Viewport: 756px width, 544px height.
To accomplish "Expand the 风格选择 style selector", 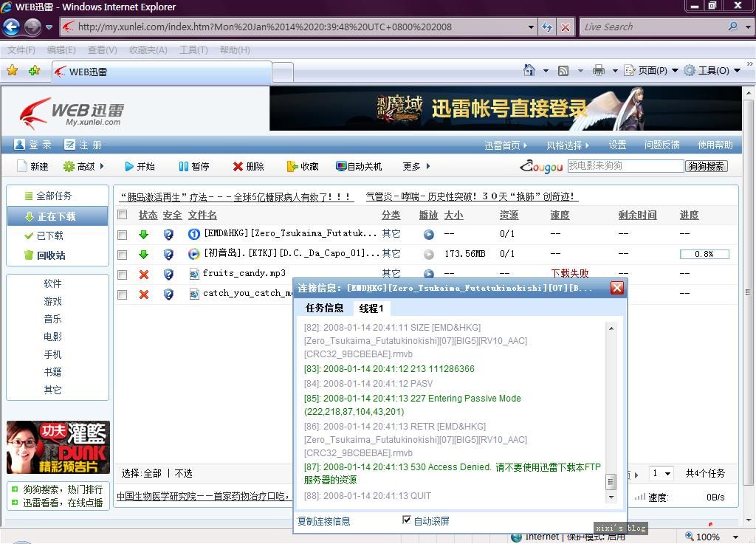I will click(568, 145).
